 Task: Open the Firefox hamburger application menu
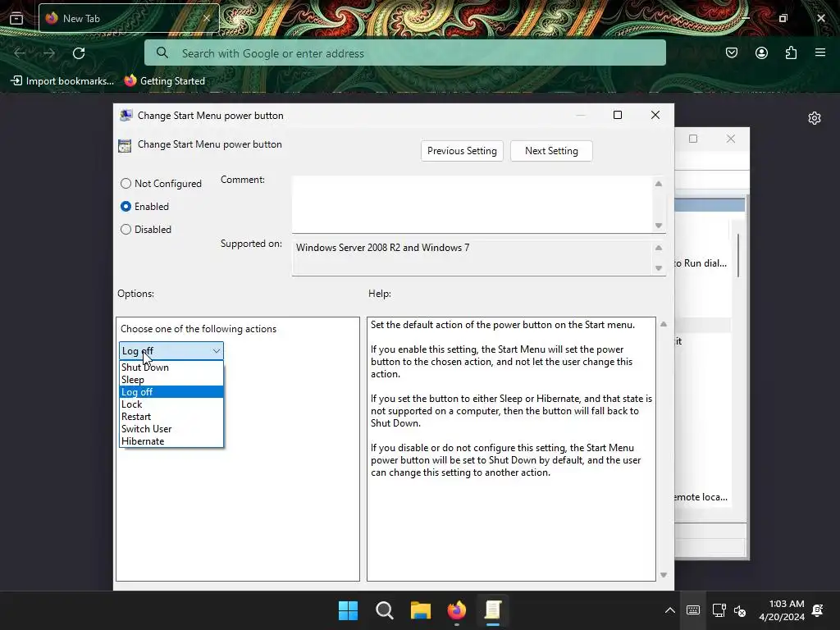point(820,52)
